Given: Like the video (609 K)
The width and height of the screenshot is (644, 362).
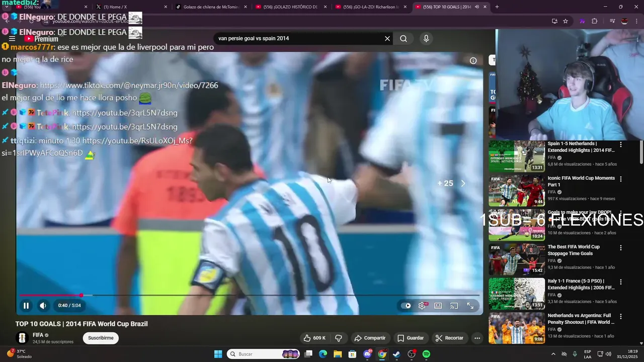Looking at the screenshot, I should (x=315, y=338).
